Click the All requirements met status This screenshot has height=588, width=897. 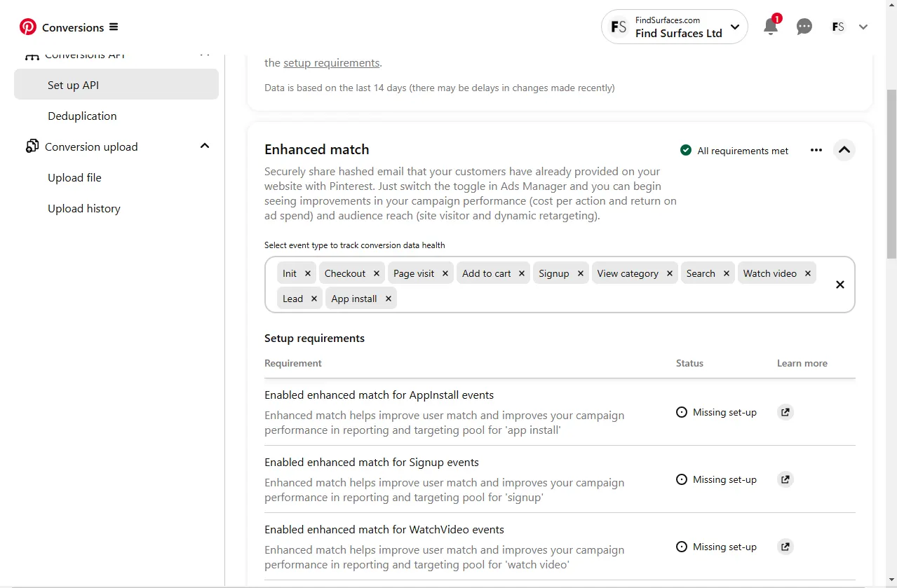(734, 151)
